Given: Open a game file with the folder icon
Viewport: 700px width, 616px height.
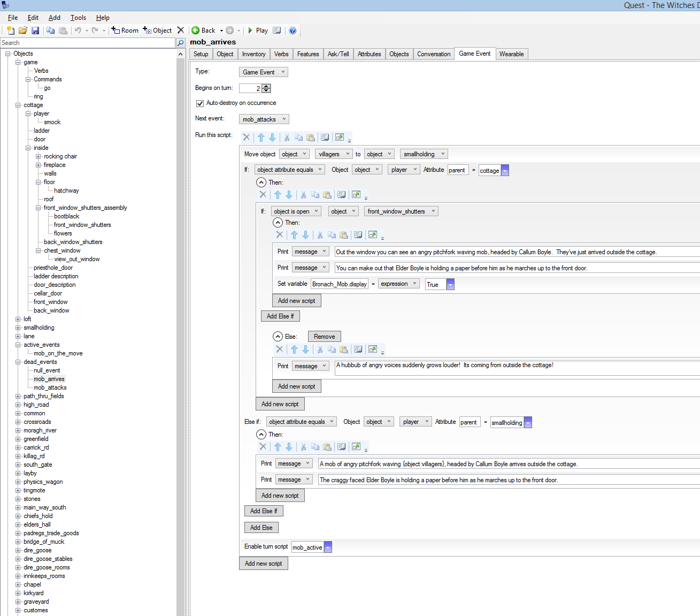Looking at the screenshot, I should [23, 31].
